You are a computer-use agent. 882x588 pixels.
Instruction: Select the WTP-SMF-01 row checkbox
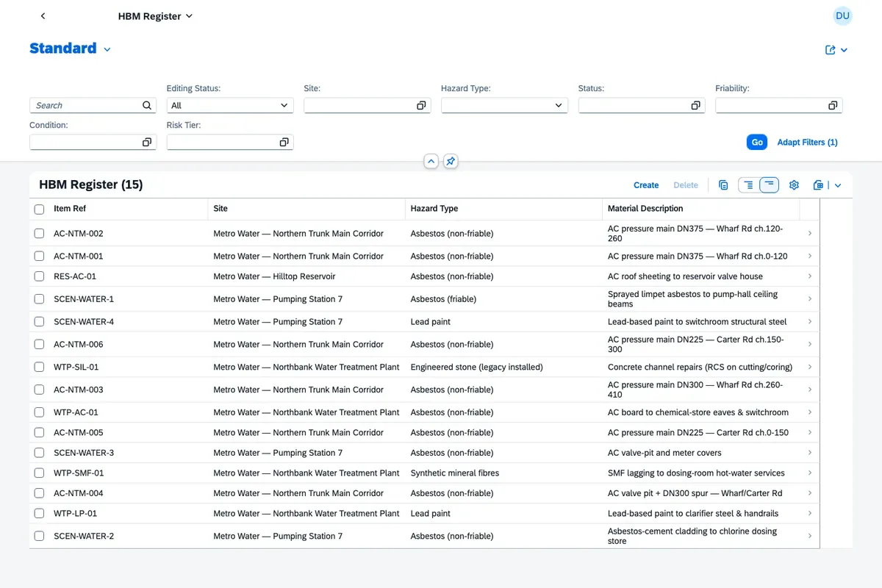point(40,473)
